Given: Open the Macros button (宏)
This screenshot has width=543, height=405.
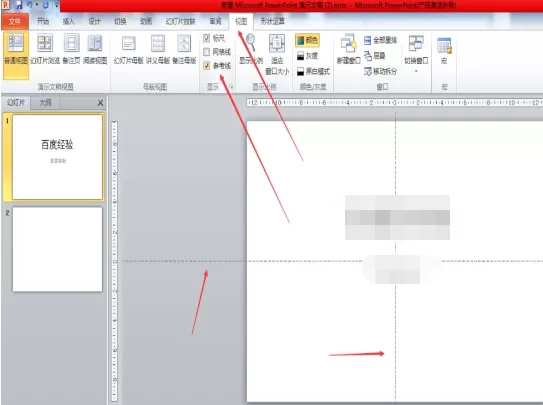Looking at the screenshot, I should 444,51.
